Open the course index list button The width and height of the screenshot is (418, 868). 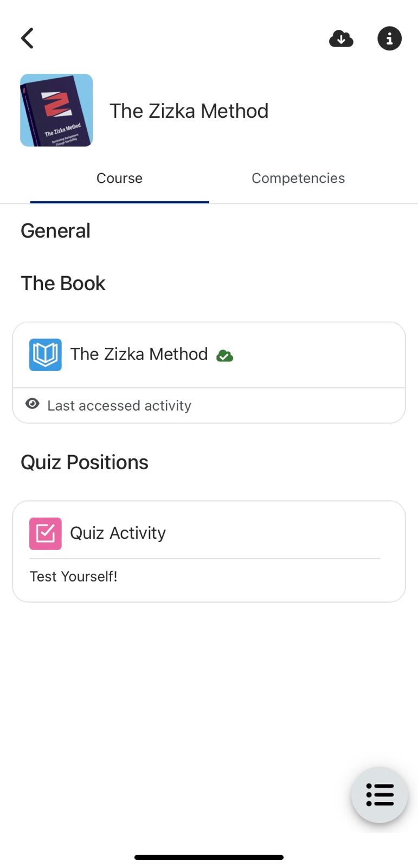(380, 795)
